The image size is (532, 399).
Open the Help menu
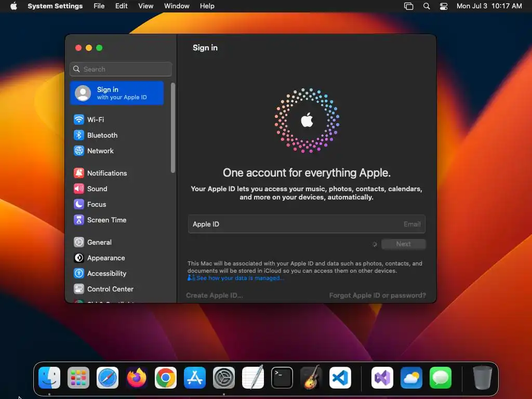(207, 6)
